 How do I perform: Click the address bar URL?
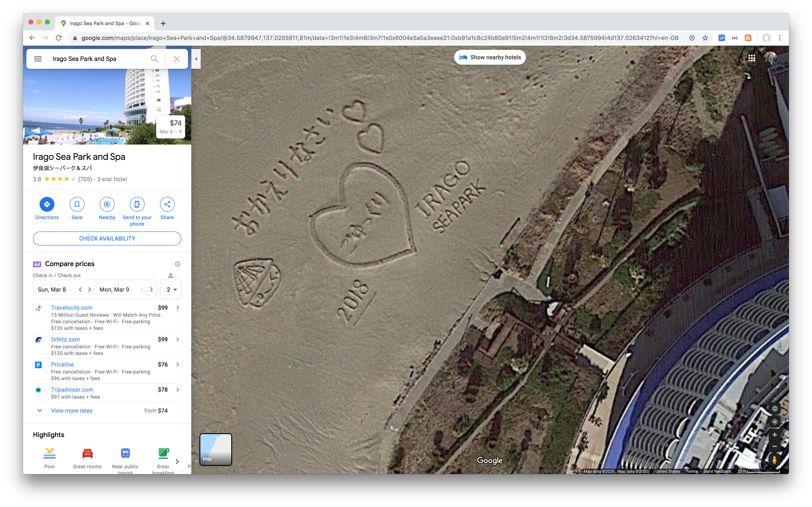[x=380, y=38]
